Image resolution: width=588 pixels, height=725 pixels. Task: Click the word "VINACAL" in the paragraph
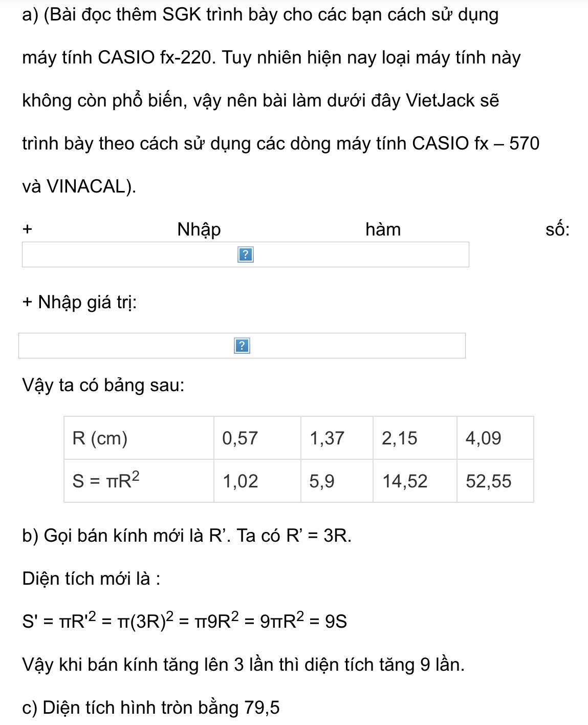[86, 186]
